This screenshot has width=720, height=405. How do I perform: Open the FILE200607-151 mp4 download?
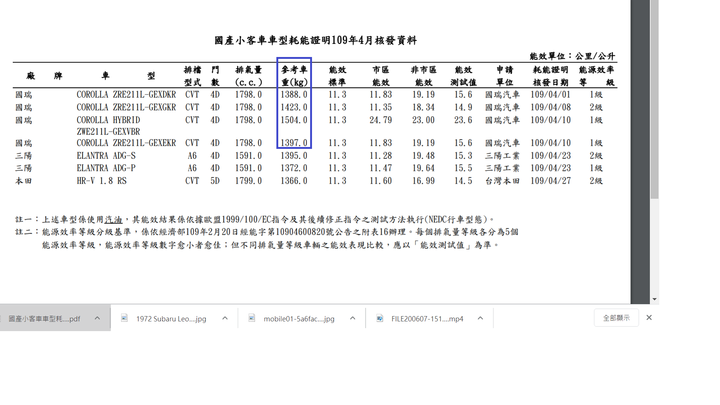coord(427,318)
